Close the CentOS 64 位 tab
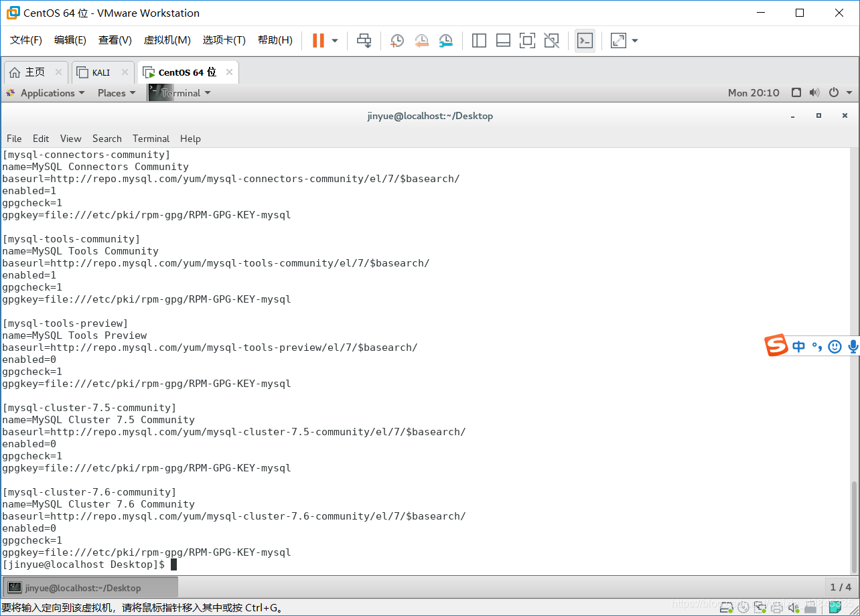The width and height of the screenshot is (860, 616). [229, 72]
